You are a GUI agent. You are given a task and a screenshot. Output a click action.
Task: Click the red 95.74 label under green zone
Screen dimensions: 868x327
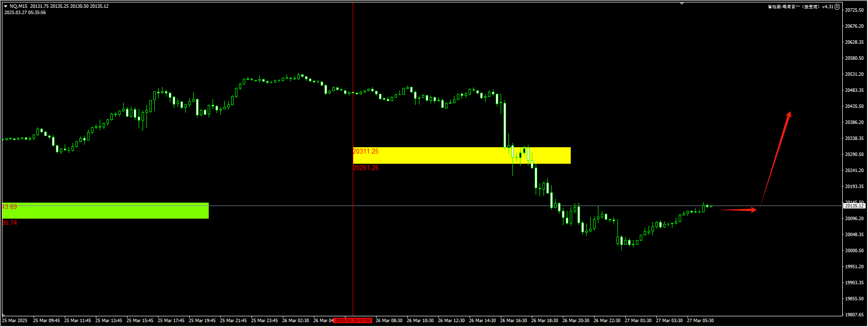click(x=9, y=223)
